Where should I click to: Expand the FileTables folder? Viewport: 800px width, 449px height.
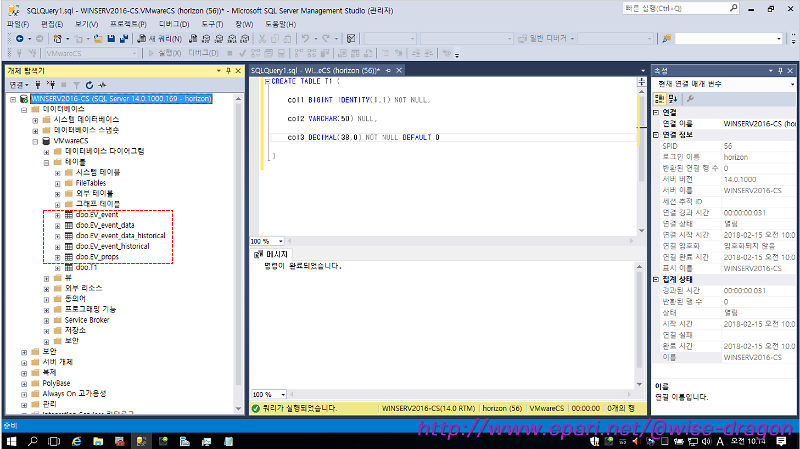[58, 184]
